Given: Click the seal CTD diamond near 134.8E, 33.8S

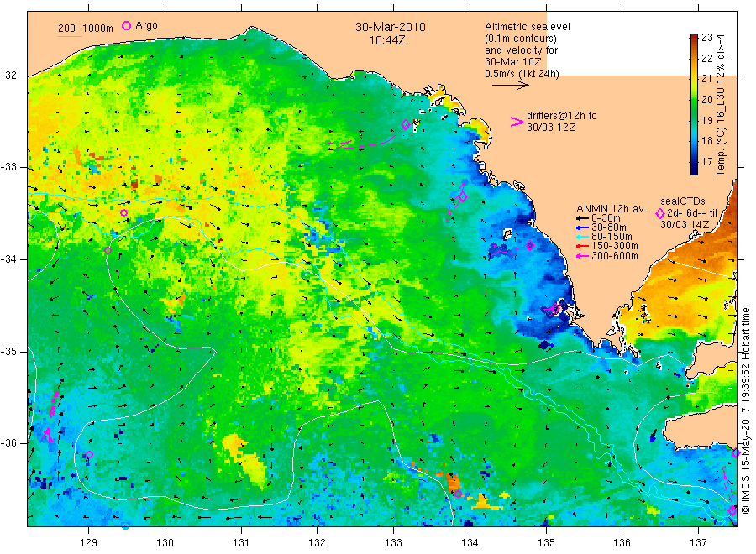Looking at the screenshot, I should pyautogui.click(x=530, y=246).
